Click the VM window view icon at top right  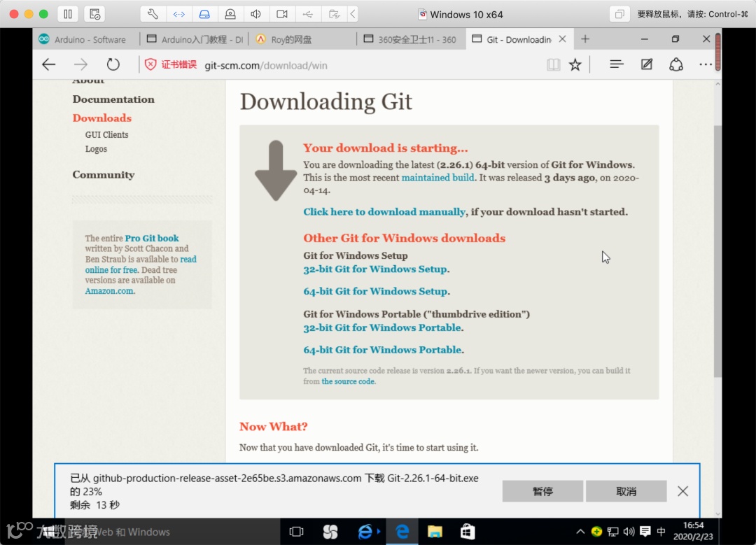619,14
